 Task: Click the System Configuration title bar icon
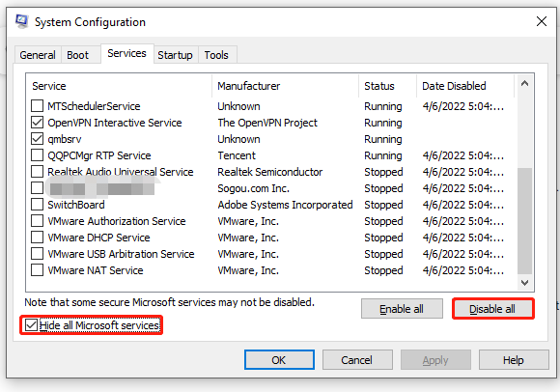pos(22,22)
